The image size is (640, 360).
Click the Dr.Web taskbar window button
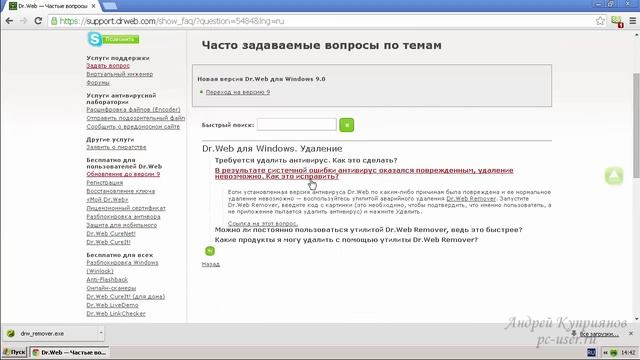click(x=69, y=352)
